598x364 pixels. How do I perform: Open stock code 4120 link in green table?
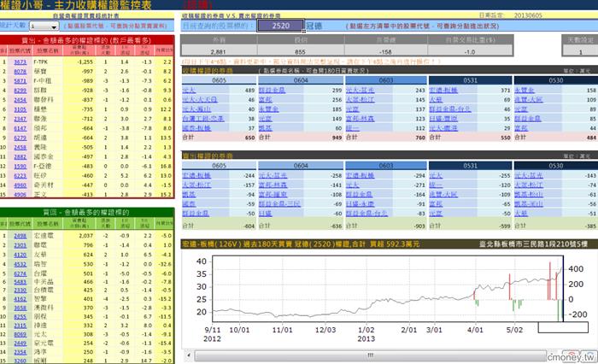click(21, 255)
